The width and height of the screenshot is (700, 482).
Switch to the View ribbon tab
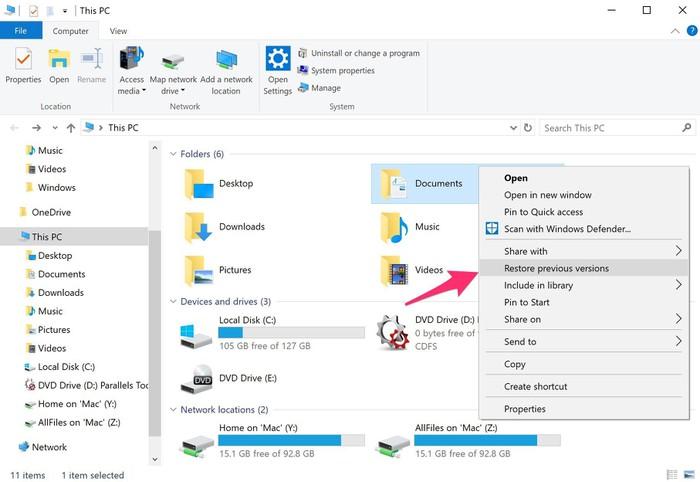pos(118,31)
